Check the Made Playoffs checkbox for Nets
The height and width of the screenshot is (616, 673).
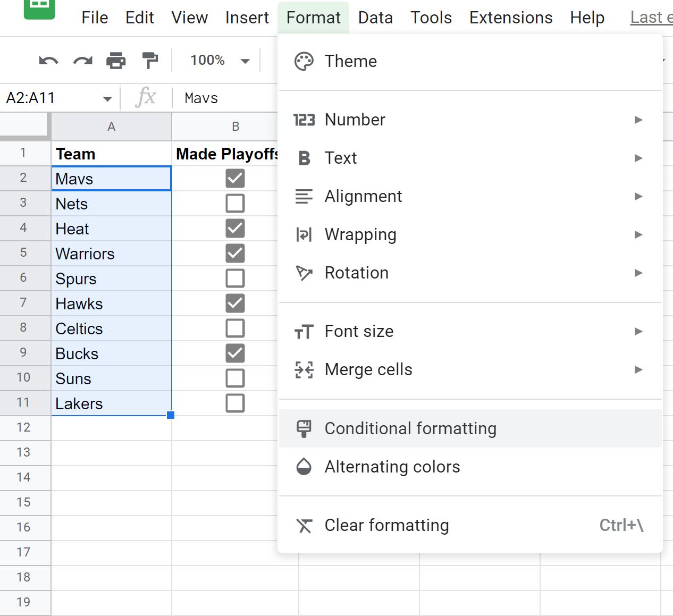pyautogui.click(x=235, y=202)
